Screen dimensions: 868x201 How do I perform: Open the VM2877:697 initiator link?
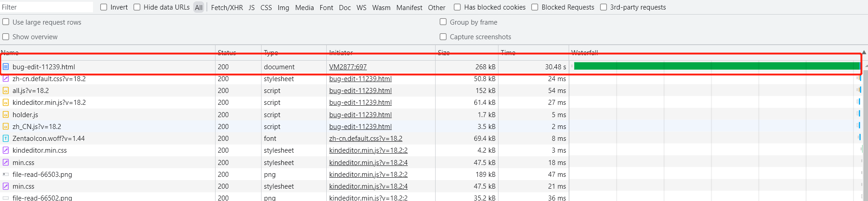click(348, 67)
